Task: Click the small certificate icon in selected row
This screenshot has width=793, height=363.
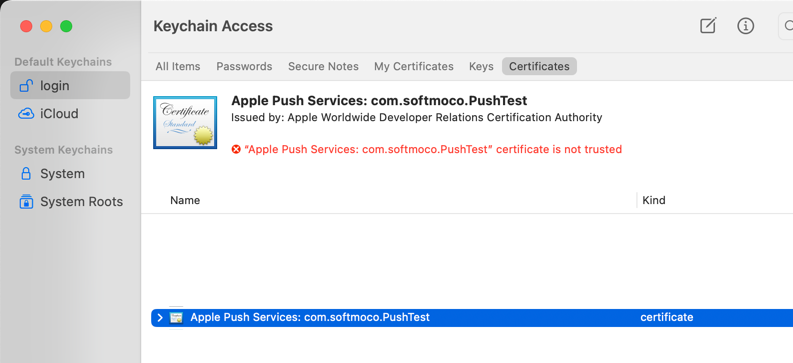Action: [x=176, y=317]
